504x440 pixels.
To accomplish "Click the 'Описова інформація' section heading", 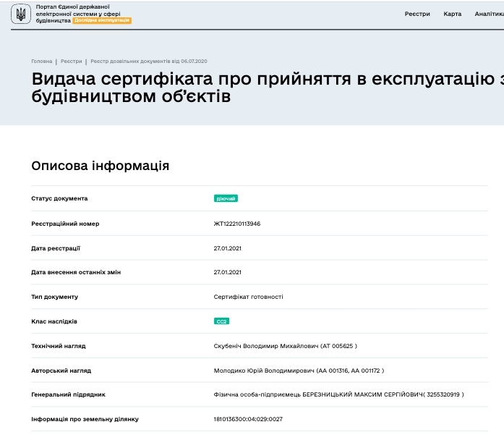I will (101, 166).
